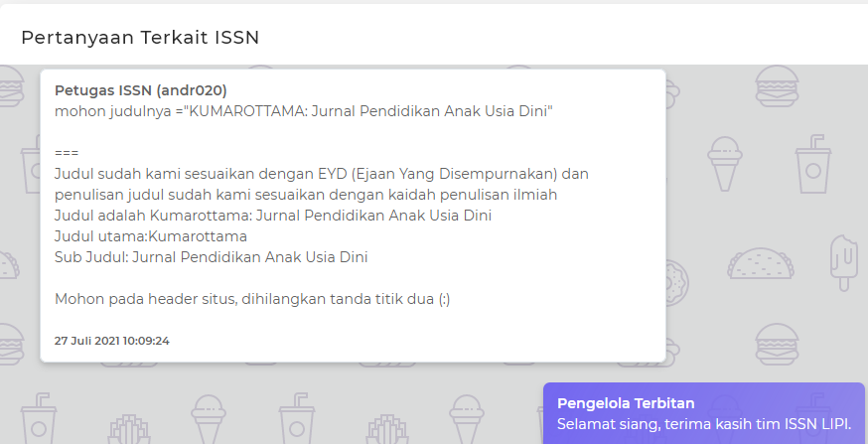This screenshot has height=445, width=868.
Task: Select the sender name 'Petugas ISSN (andr020)'
Action: (x=141, y=90)
